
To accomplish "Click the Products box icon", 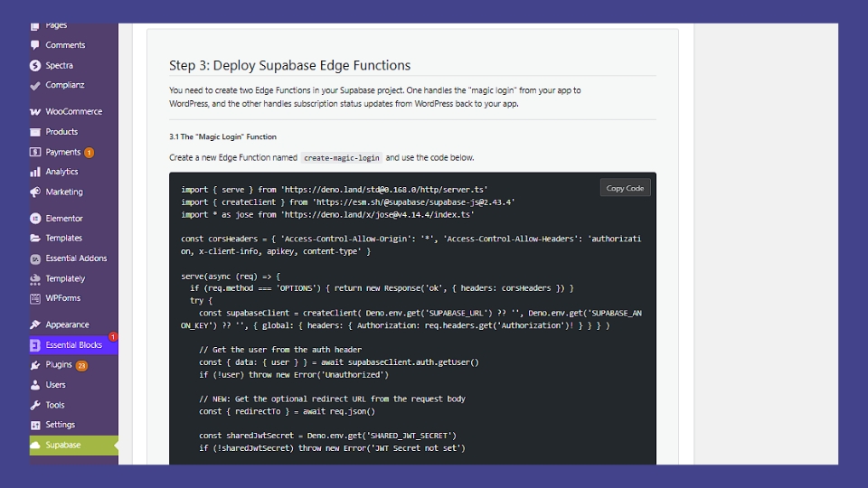I will (35, 132).
